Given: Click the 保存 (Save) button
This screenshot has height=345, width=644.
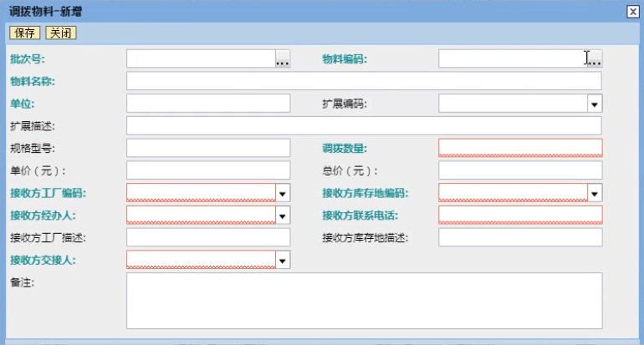Looking at the screenshot, I should [24, 33].
